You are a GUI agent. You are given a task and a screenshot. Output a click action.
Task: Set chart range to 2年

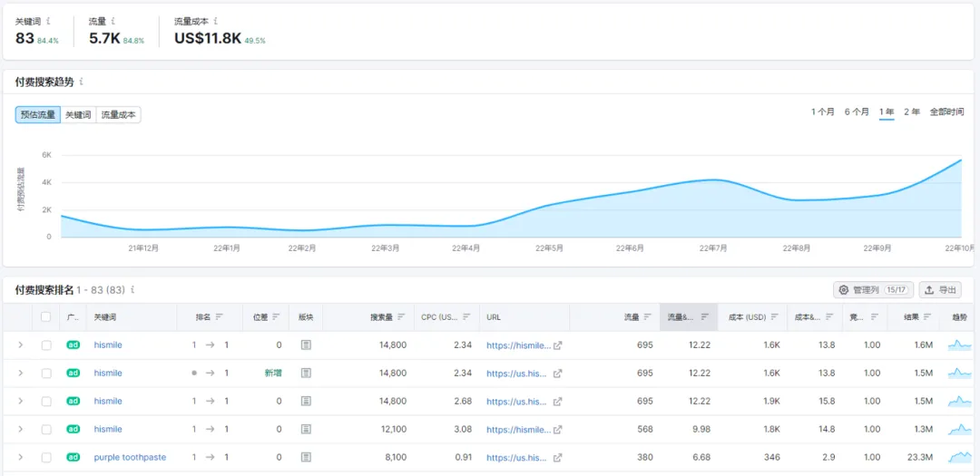click(912, 112)
